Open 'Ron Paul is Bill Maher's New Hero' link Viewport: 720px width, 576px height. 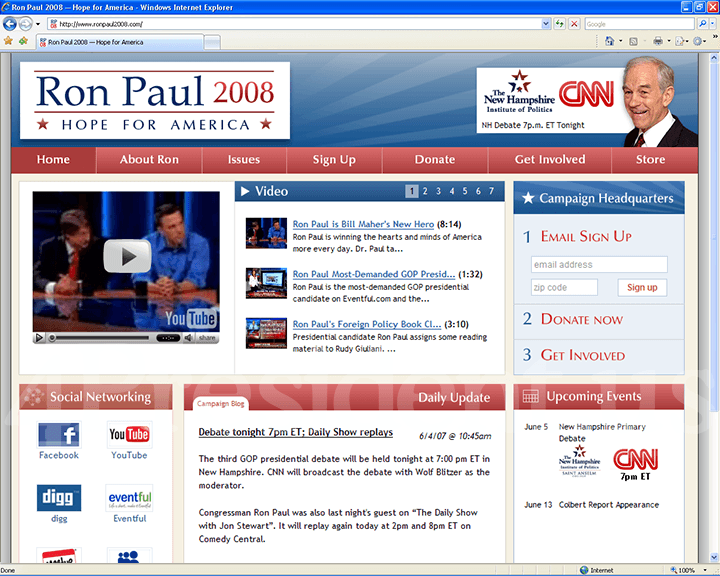click(x=363, y=224)
